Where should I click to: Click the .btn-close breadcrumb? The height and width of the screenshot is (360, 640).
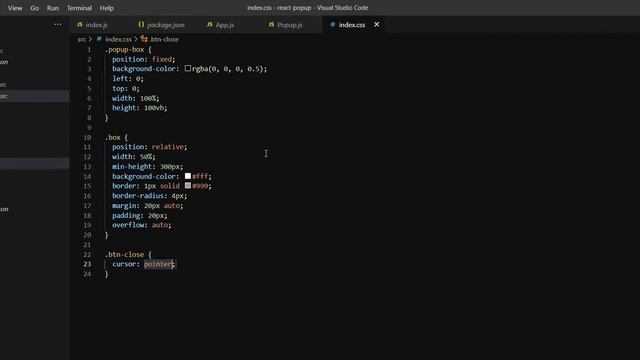tap(164, 39)
